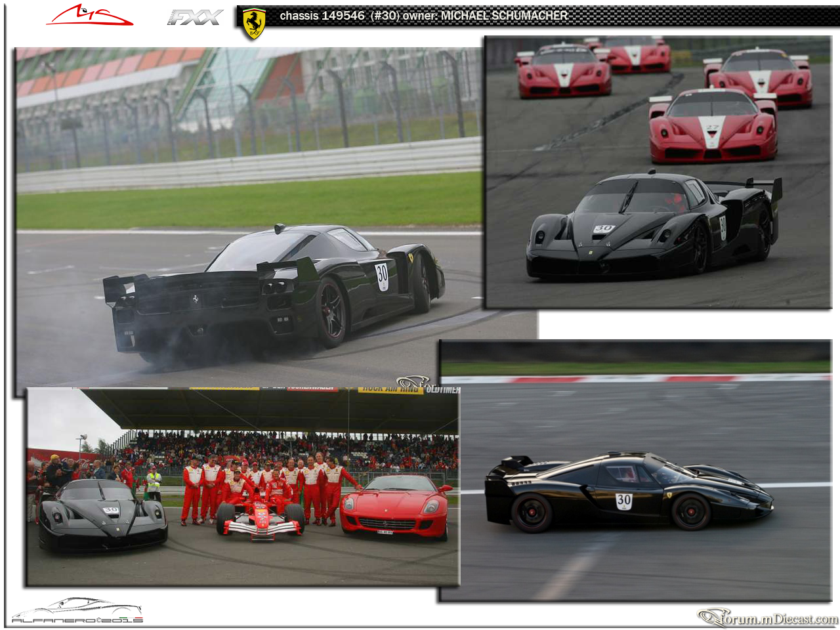The image size is (840, 630).
Task: Open the team group photo with F1 car
Action: coord(243,486)
